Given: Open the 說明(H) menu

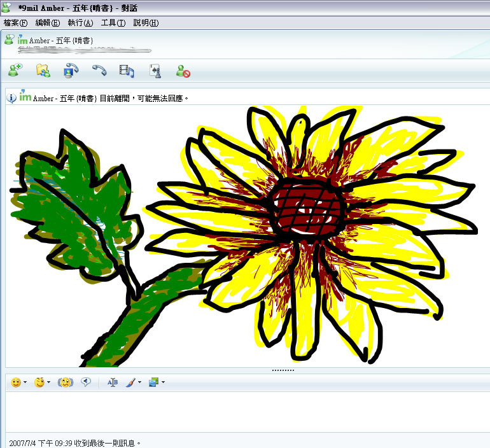Looking at the screenshot, I should [x=146, y=23].
